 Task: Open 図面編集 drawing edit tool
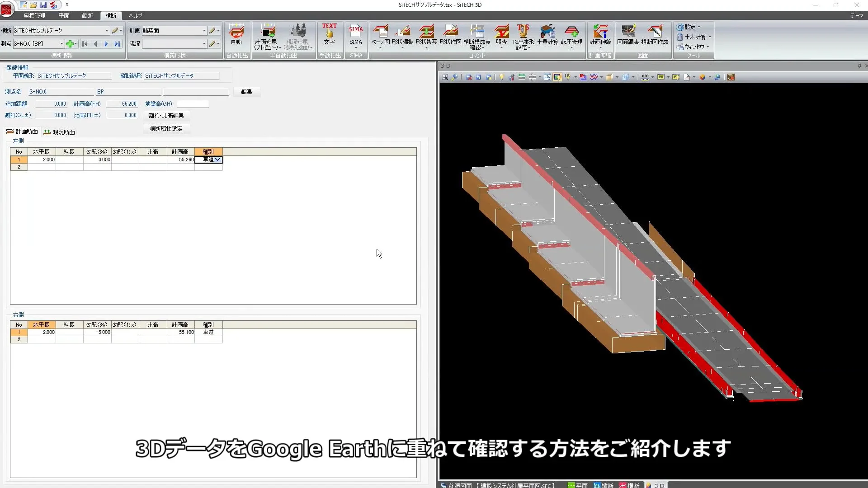point(628,35)
